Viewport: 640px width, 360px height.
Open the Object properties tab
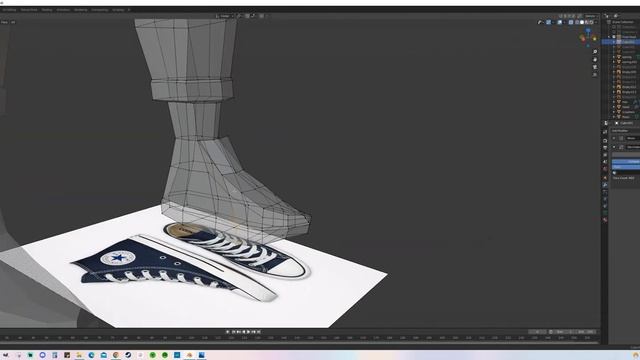[x=605, y=178]
